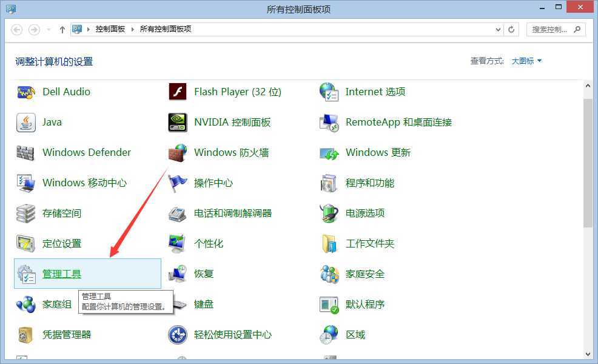Image resolution: width=598 pixels, height=364 pixels.
Task: Open the 个性化 text link
Action: click(208, 244)
